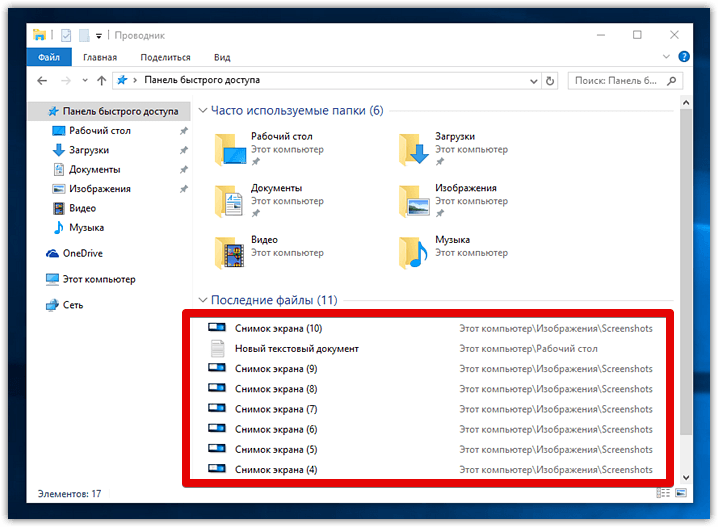718x527 pixels.
Task: Click the vertical scrollbar thumb
Action: point(685,272)
